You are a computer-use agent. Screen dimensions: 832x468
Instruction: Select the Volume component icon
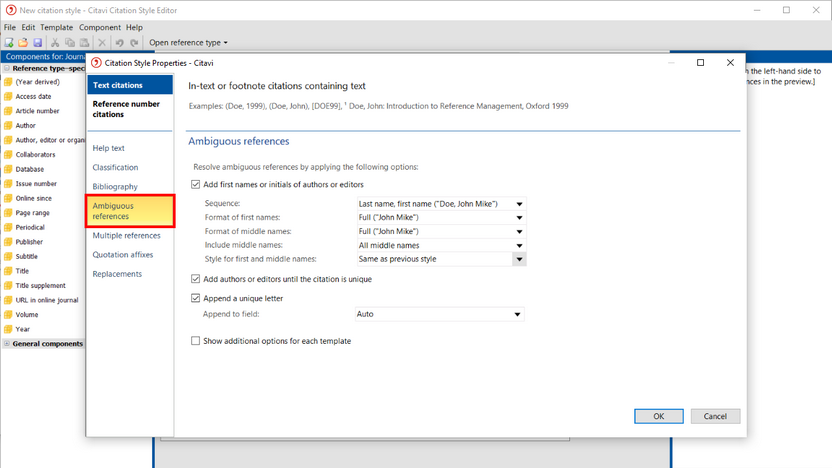[x=8, y=315]
